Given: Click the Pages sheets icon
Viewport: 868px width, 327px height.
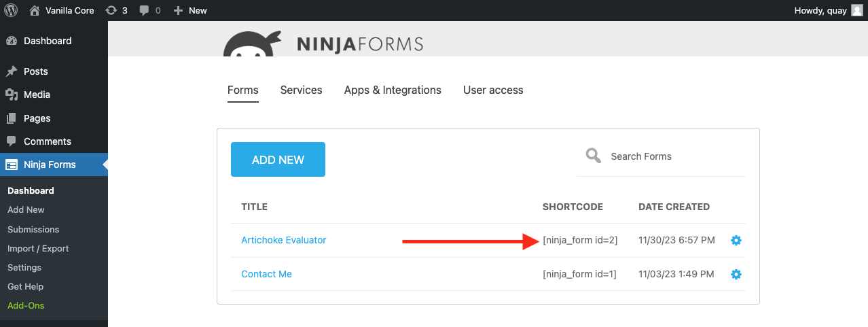Looking at the screenshot, I should (12, 118).
